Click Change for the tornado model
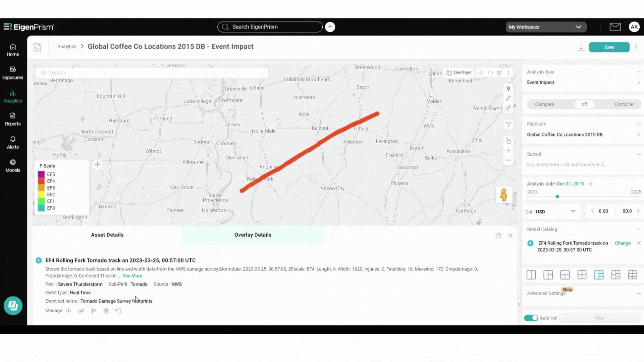 (x=623, y=243)
